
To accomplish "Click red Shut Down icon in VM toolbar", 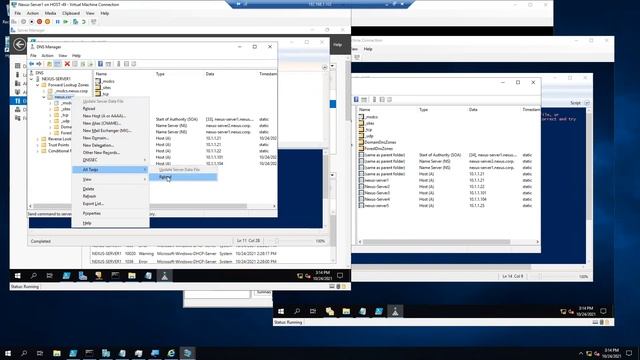I will pyautogui.click(x=40, y=22).
